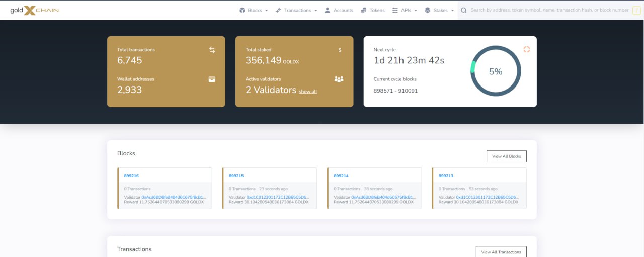Click the View All Transactions button
This screenshot has width=644, height=257.
tap(501, 252)
